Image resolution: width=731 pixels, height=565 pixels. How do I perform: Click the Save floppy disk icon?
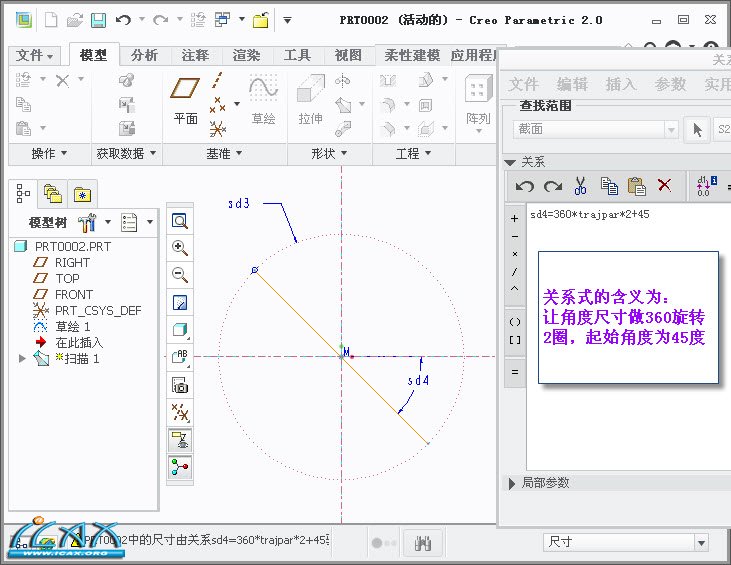(98, 19)
